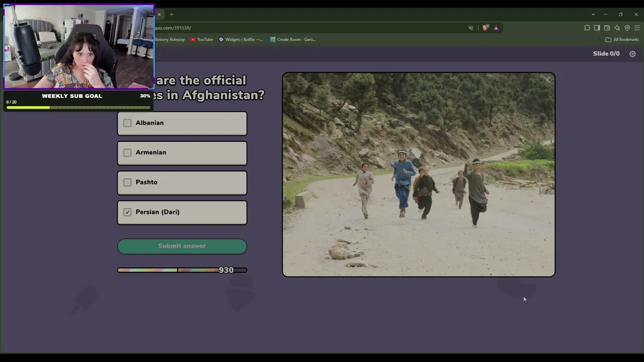The width and height of the screenshot is (644, 362).
Task: Click the weekly sub goal progress bar
Action: tap(78, 108)
